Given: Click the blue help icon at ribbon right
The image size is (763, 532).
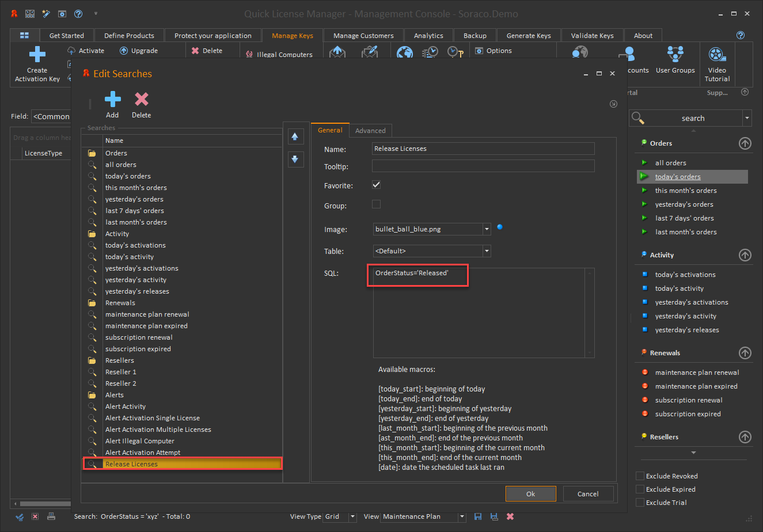Looking at the screenshot, I should click(x=741, y=36).
